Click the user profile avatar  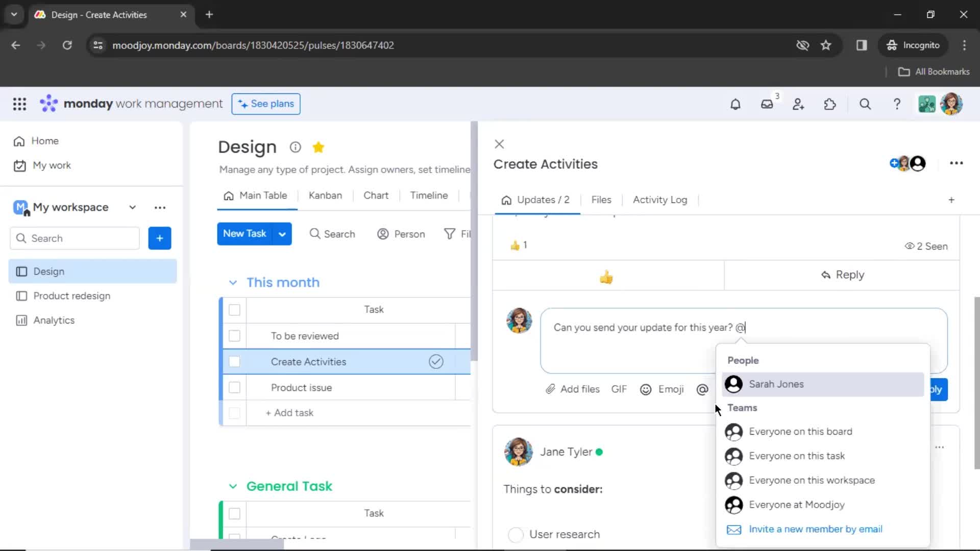(951, 104)
